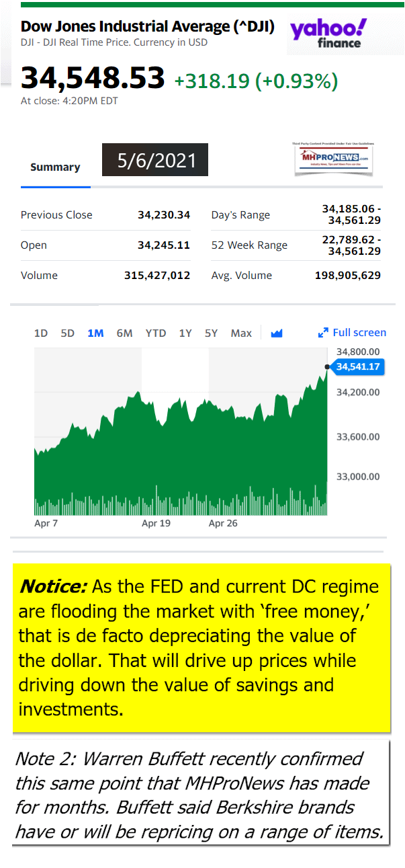The width and height of the screenshot is (405, 868).
Task: Select the 1D chart range
Action: [41, 333]
